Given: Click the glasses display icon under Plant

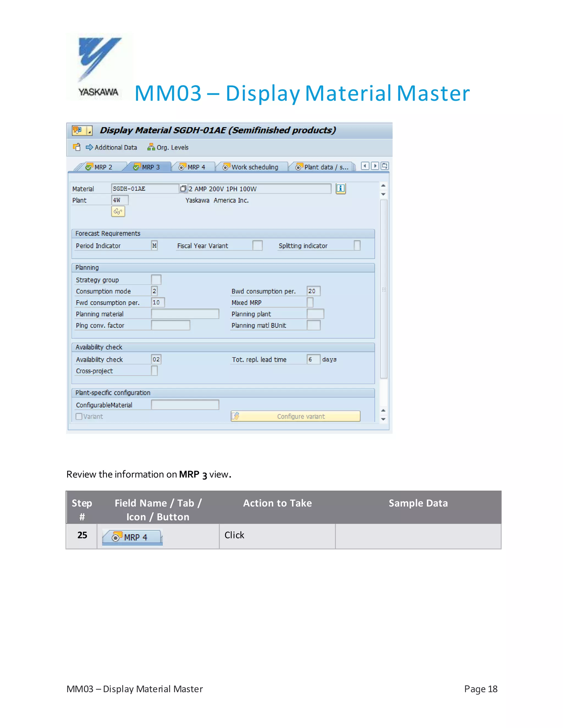Looking at the screenshot, I should (118, 211).
